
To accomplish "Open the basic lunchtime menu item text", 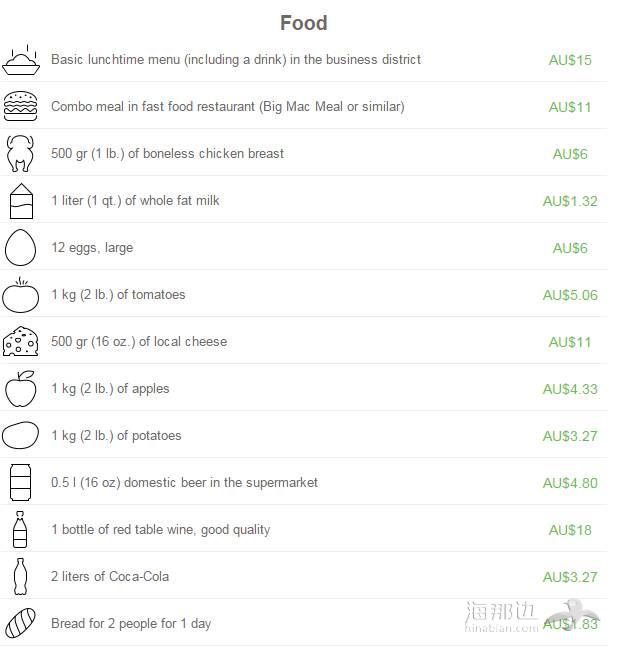I will 236,60.
